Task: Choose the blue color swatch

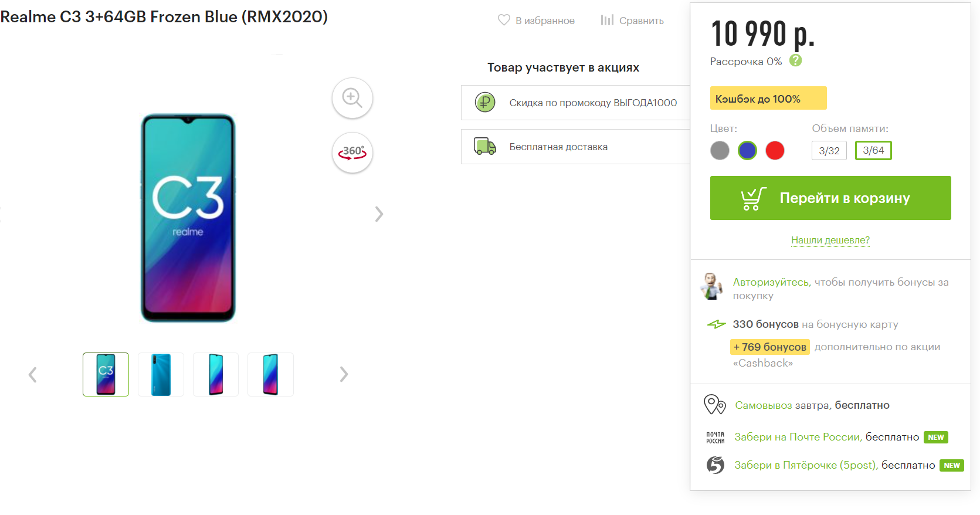Action: pos(747,151)
